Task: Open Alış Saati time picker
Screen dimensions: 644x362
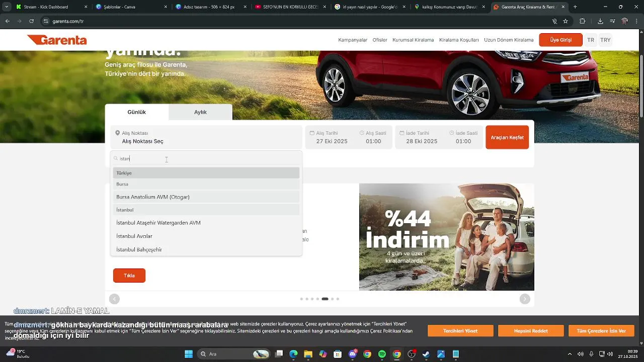Action: click(x=373, y=141)
